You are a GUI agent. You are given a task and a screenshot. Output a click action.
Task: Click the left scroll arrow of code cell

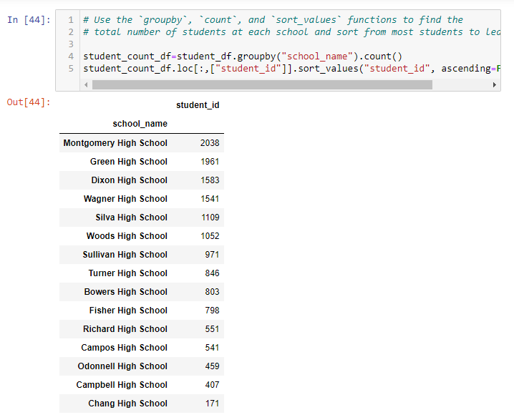click(x=86, y=85)
